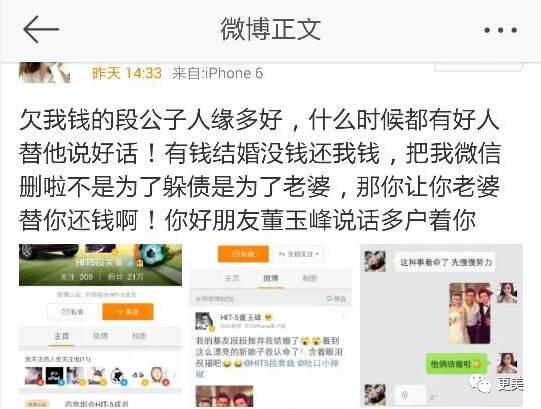The width and height of the screenshot is (541, 409).
Task: Open the middle HIT-5 post screenshot
Action: coord(270,325)
